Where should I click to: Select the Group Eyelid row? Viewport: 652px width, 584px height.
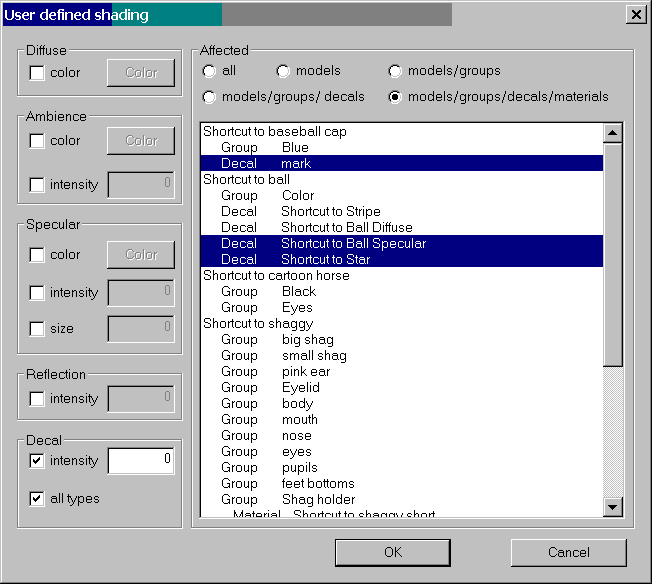(402, 388)
